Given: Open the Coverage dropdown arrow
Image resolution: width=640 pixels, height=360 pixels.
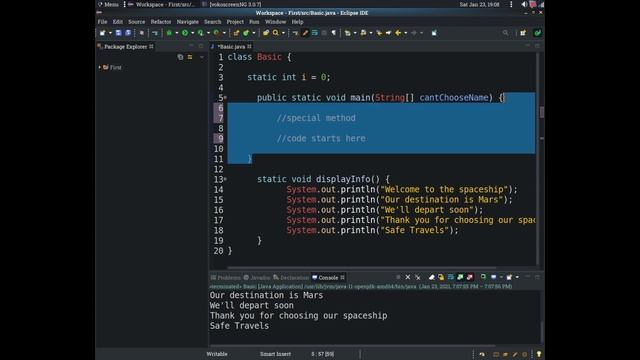Looking at the screenshot, I should pyautogui.click(x=208, y=33).
